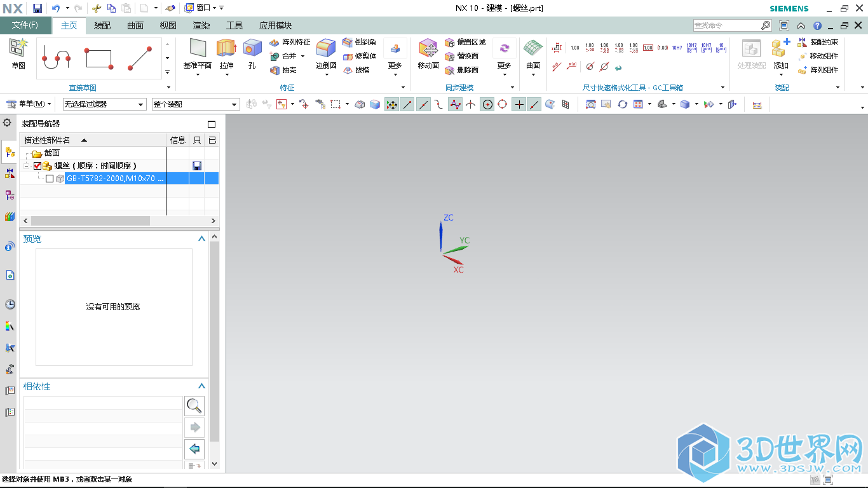Uncheck the 螺丝 assembly checkbox

click(37, 166)
